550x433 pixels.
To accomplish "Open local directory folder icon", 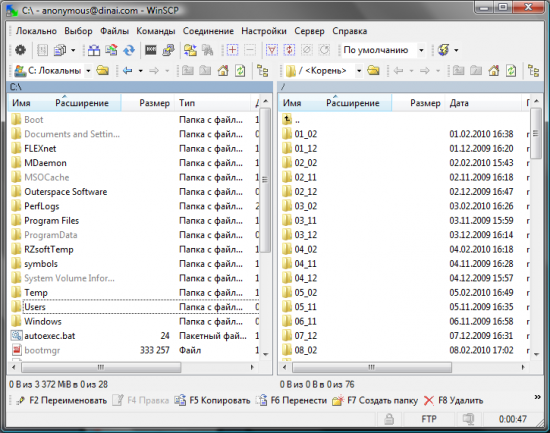I will click(x=102, y=71).
